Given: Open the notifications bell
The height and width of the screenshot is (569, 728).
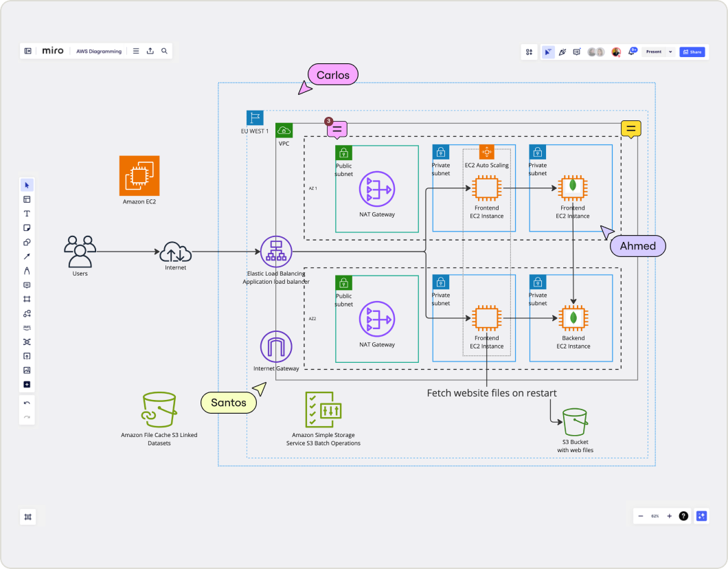Looking at the screenshot, I should point(632,51).
